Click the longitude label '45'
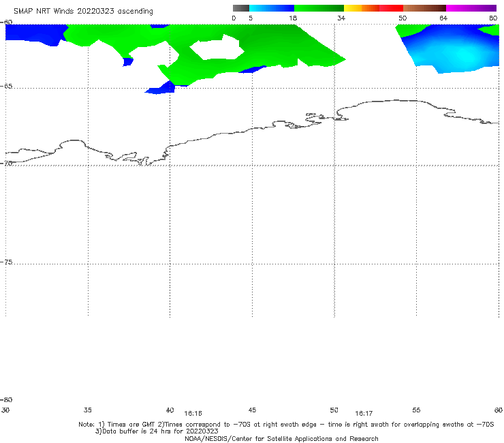Image resolution: width=504 pixels, height=443 pixels. coord(252,410)
